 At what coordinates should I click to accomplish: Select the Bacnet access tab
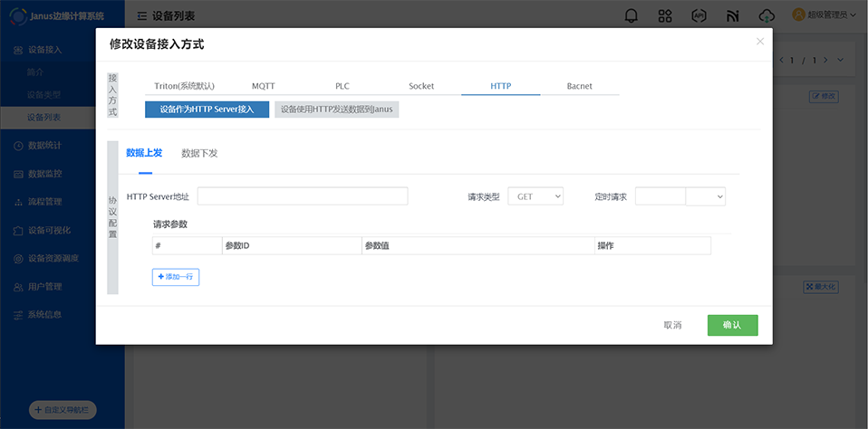(579, 86)
